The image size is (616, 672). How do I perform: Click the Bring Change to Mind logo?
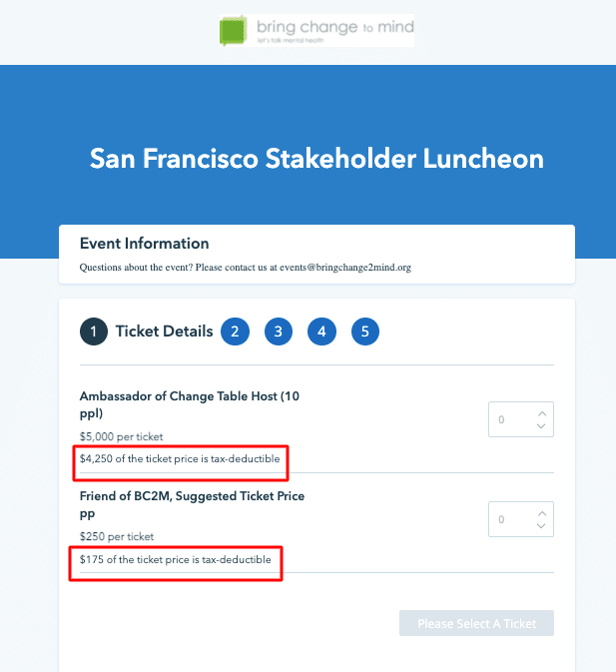[315, 30]
